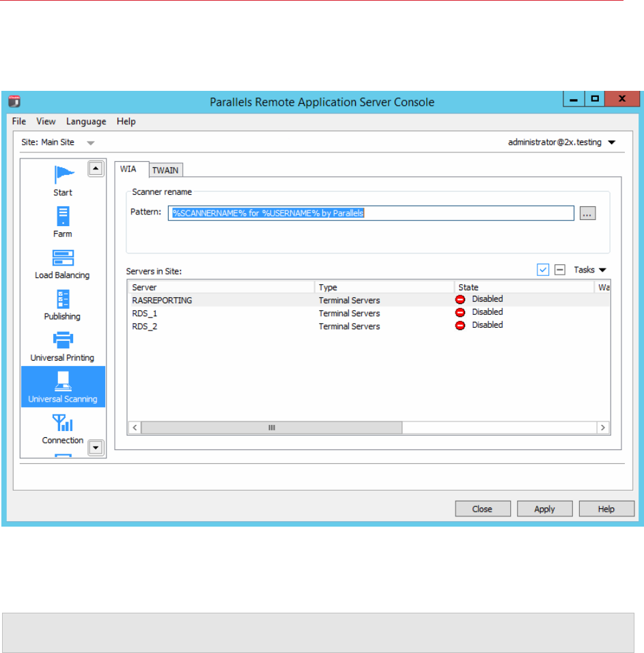Open the View menu
The height and width of the screenshot is (653, 644).
46,121
